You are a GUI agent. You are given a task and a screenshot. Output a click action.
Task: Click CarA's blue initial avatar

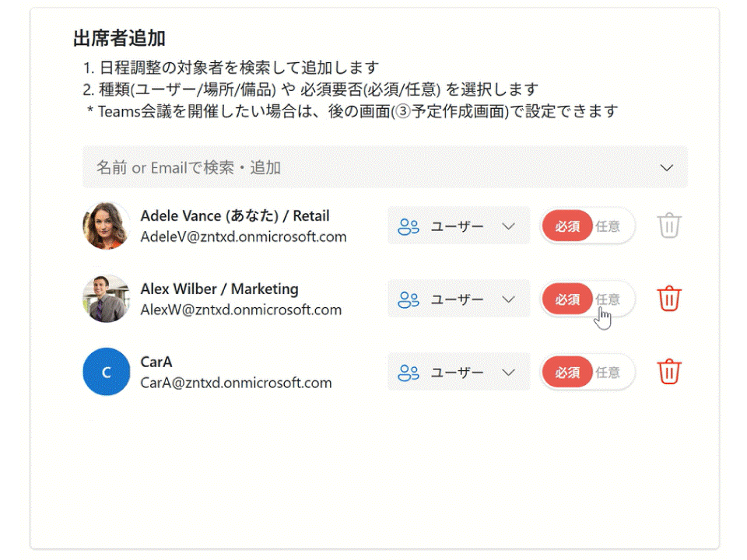point(106,372)
